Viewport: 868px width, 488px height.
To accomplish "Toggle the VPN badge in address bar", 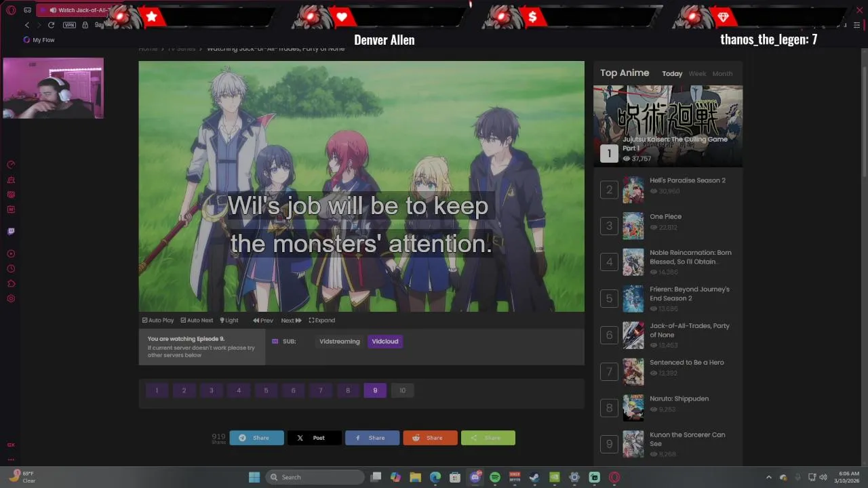I will point(69,25).
